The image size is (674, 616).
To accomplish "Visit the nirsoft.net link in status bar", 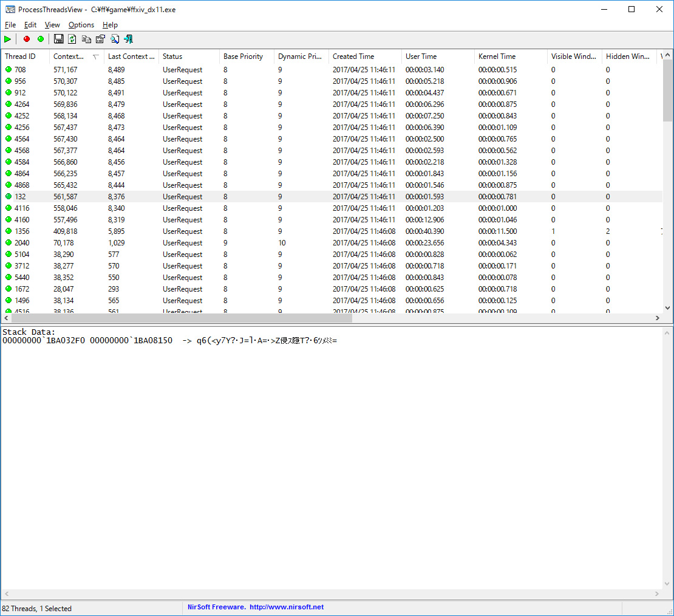I will 286,607.
